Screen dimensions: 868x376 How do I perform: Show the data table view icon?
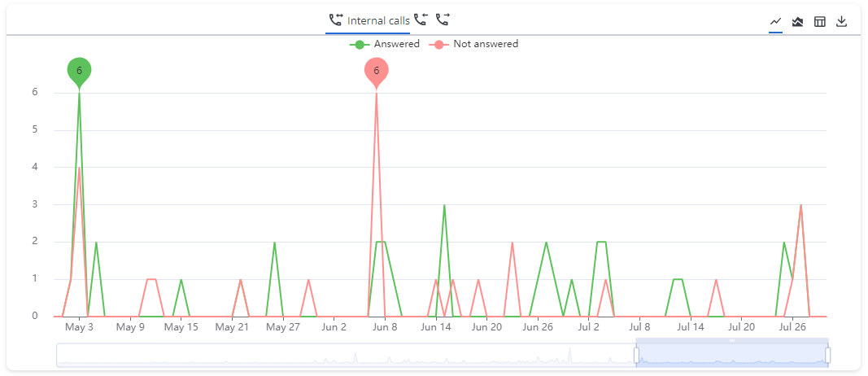coord(820,22)
